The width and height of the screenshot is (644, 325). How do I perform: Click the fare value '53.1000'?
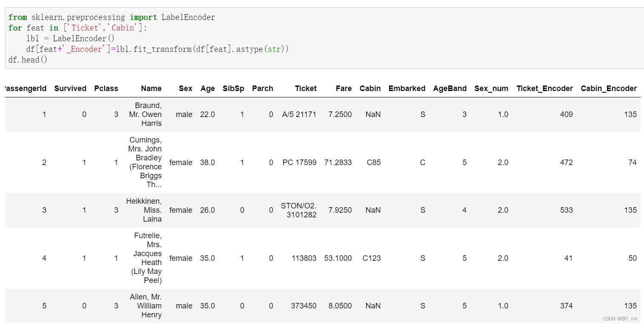click(338, 258)
